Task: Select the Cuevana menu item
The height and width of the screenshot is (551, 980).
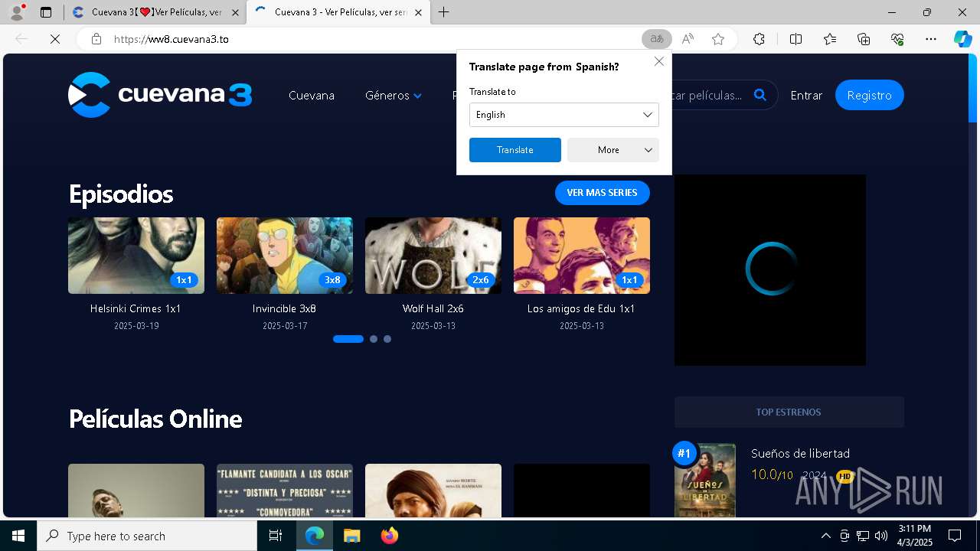Action: (311, 96)
